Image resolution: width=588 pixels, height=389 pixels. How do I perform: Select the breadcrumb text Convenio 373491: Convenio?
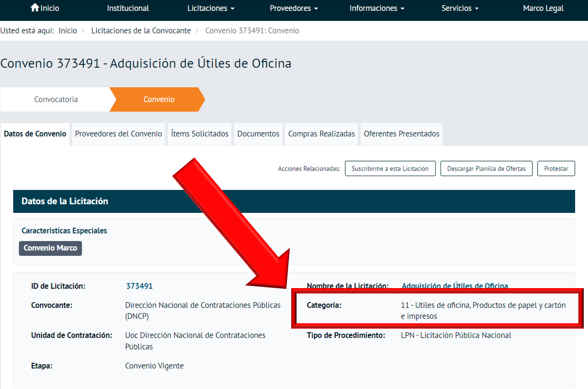[x=252, y=31]
